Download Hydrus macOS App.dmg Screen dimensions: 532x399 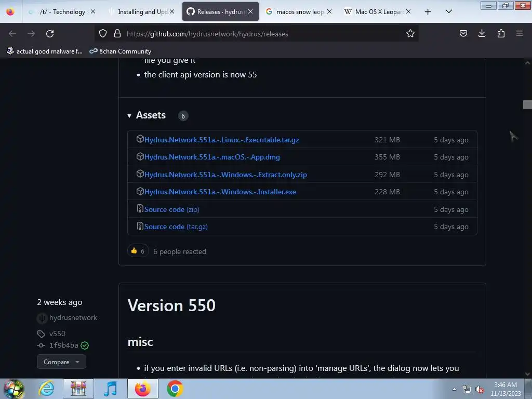tap(212, 157)
